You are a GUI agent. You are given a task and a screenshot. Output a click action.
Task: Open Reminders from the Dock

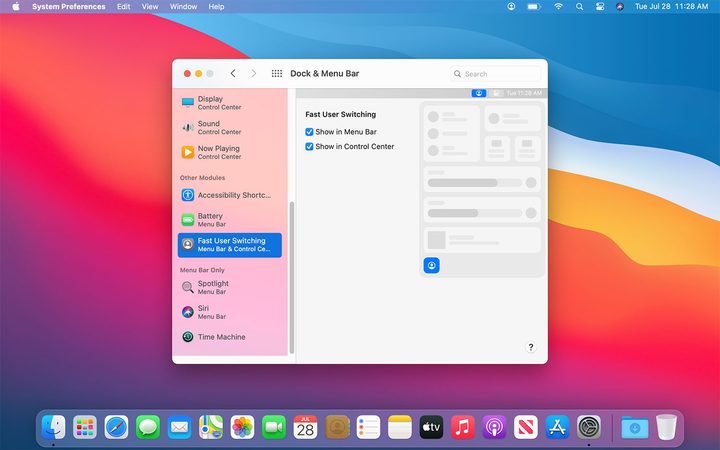(368, 427)
